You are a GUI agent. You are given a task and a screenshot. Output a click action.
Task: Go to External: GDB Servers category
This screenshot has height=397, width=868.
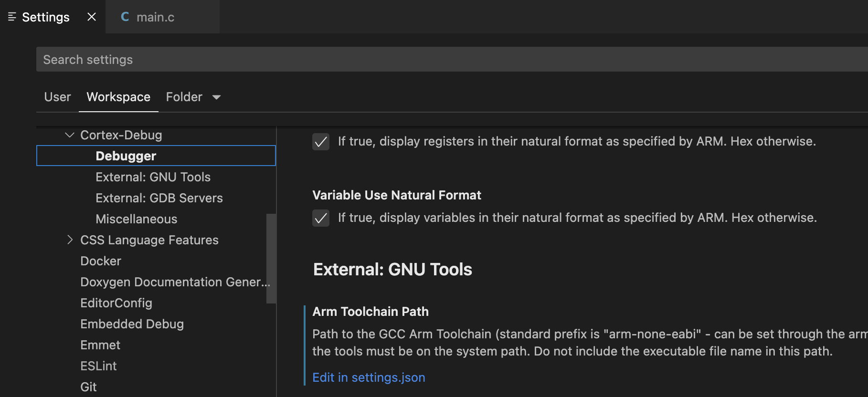coord(159,198)
